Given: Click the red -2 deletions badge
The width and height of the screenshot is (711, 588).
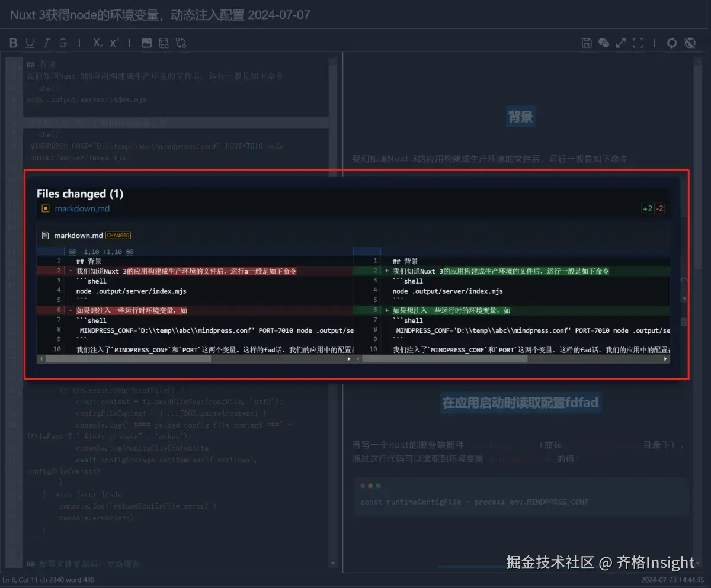Looking at the screenshot, I should click(x=659, y=208).
